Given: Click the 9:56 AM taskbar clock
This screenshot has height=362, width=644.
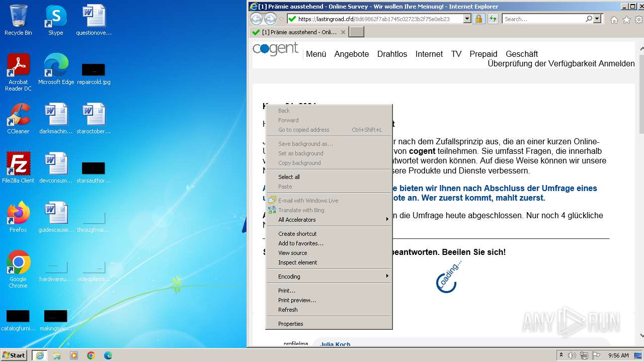Looking at the screenshot, I should (x=618, y=355).
